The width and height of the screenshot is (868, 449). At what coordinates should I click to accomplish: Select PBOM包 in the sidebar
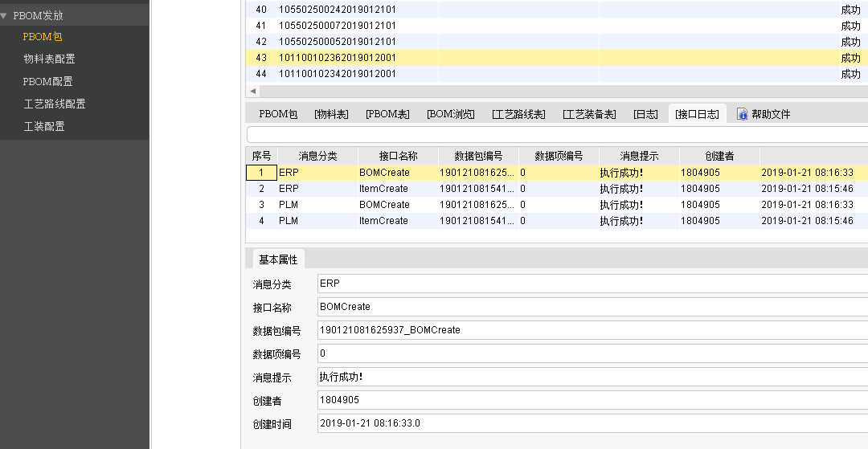coord(43,37)
